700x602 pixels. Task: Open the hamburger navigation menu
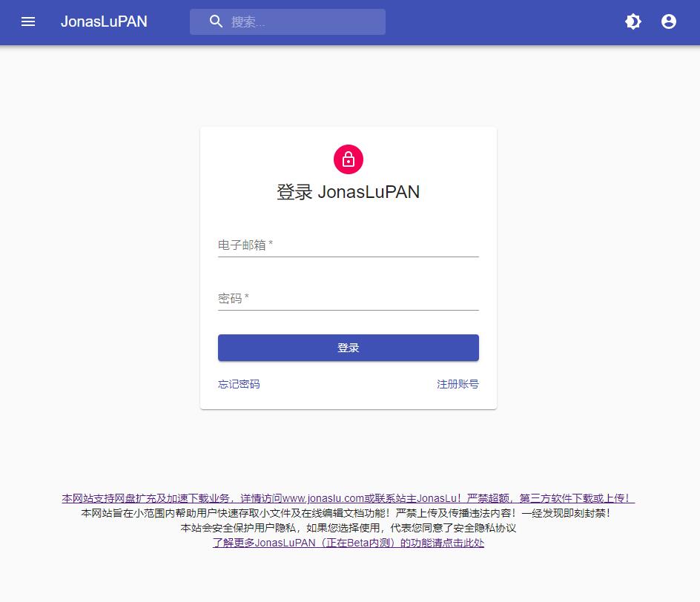tap(28, 21)
